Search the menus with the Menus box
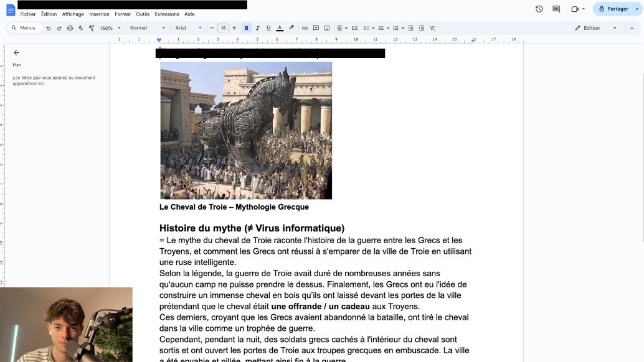Image resolution: width=644 pixels, height=362 pixels. coord(24,28)
